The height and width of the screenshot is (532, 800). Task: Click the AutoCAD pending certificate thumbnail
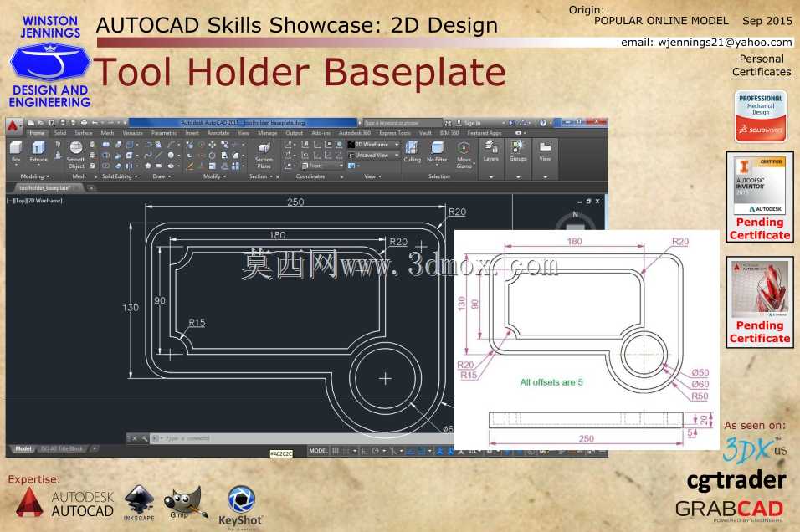click(760, 289)
